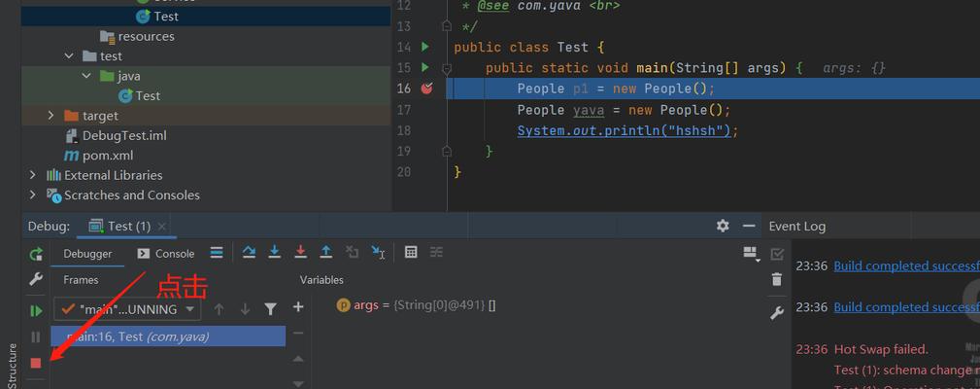980x389 pixels.
Task: Fold main method at line 15 gutter
Action: (x=446, y=67)
